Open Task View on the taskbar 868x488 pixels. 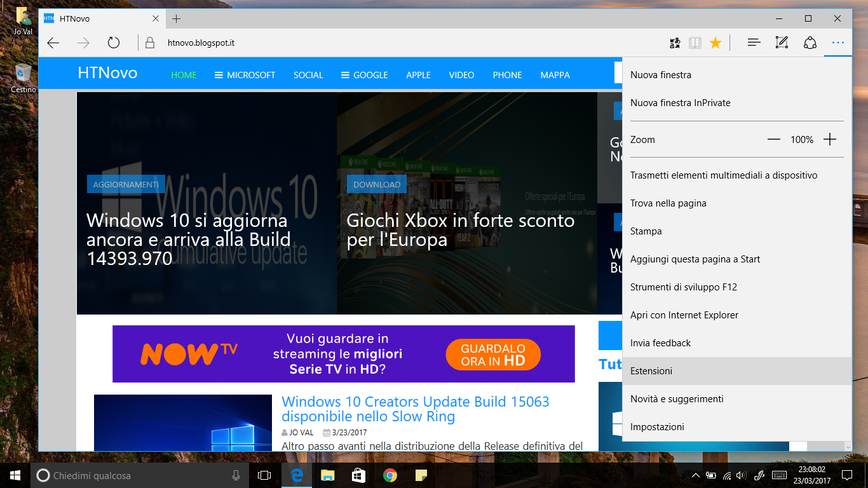pos(264,475)
